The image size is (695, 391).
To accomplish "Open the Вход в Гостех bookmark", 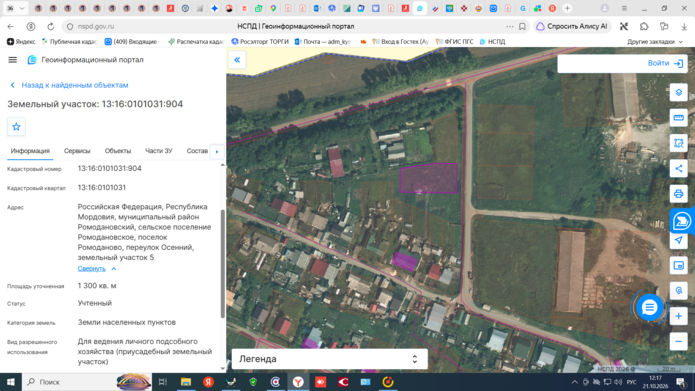I will [x=400, y=42].
